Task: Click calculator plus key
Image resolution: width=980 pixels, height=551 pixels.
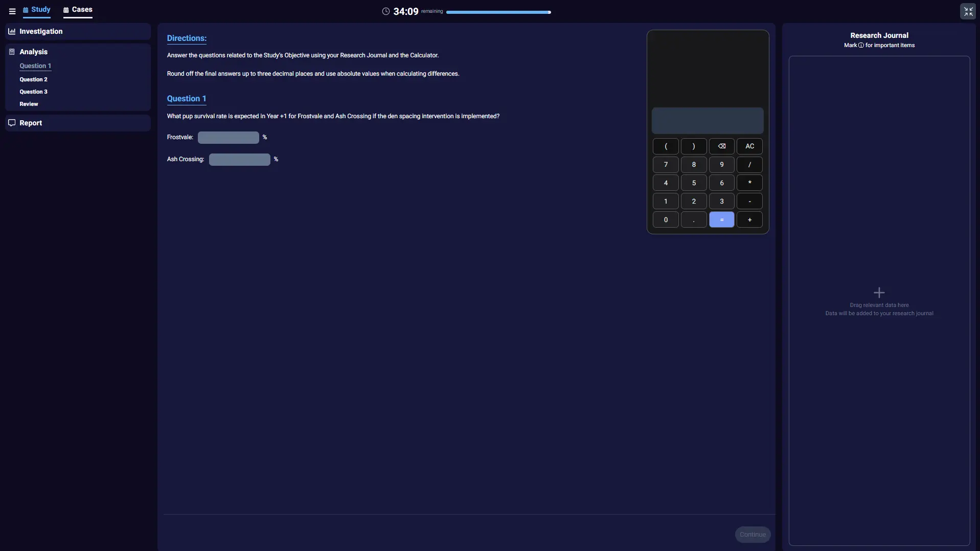Action: pos(749,220)
